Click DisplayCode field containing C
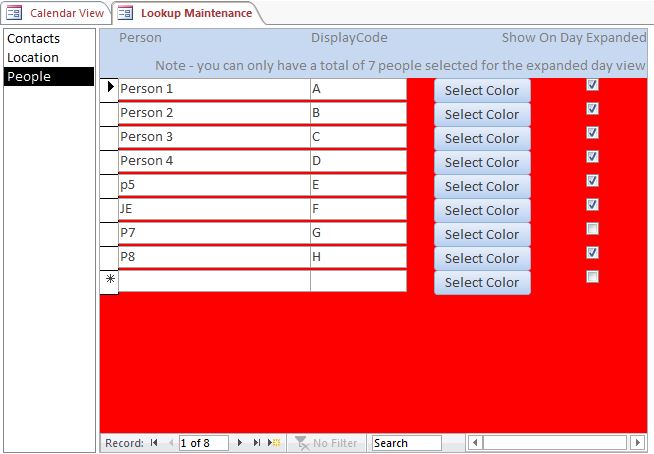Screen dimensions: 654x454 pyautogui.click(x=358, y=137)
